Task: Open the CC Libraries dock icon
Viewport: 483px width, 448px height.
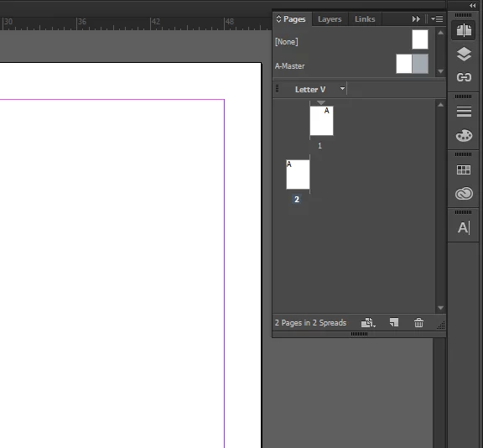Action: pos(464,194)
